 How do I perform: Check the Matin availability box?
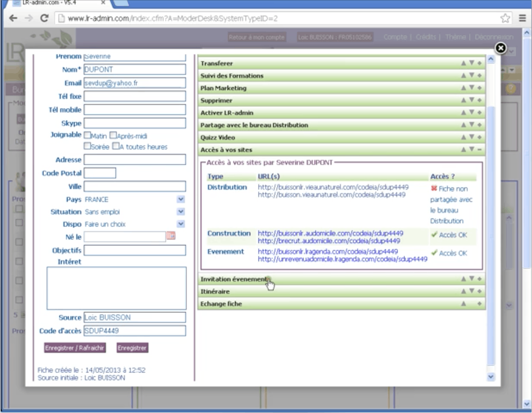point(88,135)
